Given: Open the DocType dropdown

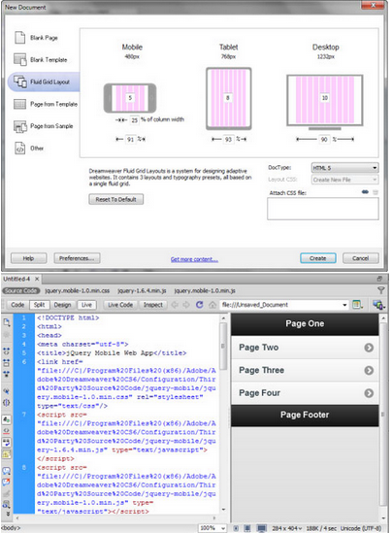Looking at the screenshot, I should [344, 168].
